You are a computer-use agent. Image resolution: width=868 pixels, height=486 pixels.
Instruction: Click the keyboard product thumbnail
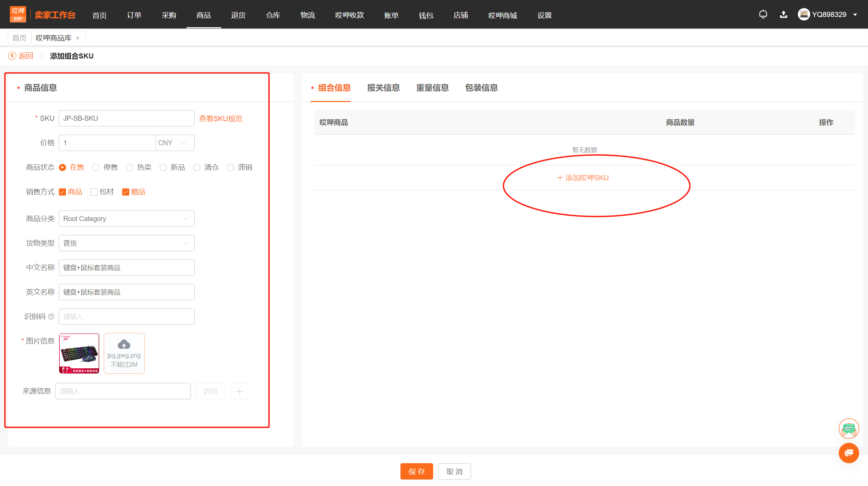pyautogui.click(x=79, y=353)
